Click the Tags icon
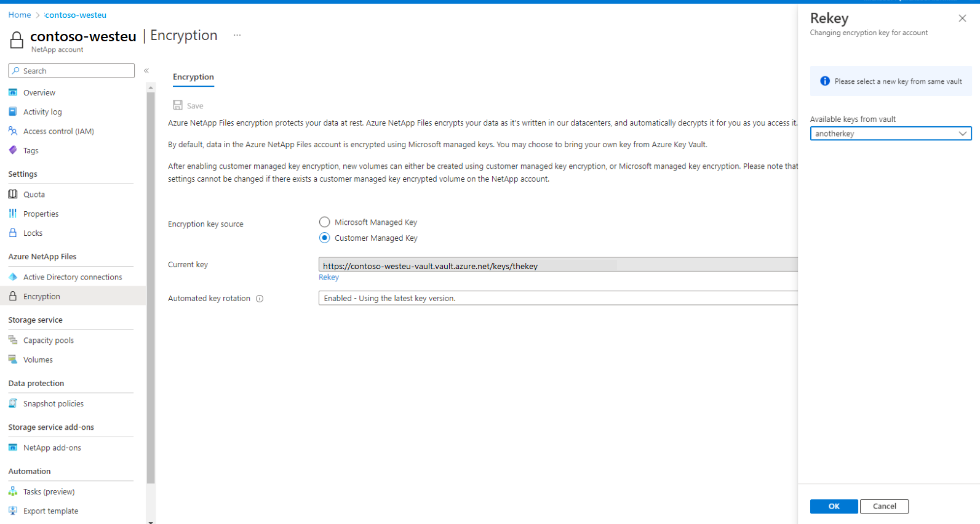This screenshot has height=524, width=980. 13,150
